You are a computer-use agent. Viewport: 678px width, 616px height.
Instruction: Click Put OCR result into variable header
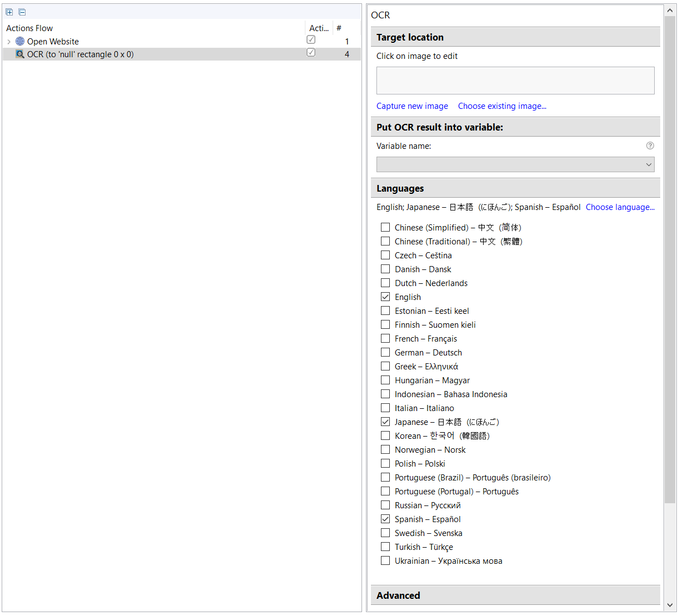point(515,127)
